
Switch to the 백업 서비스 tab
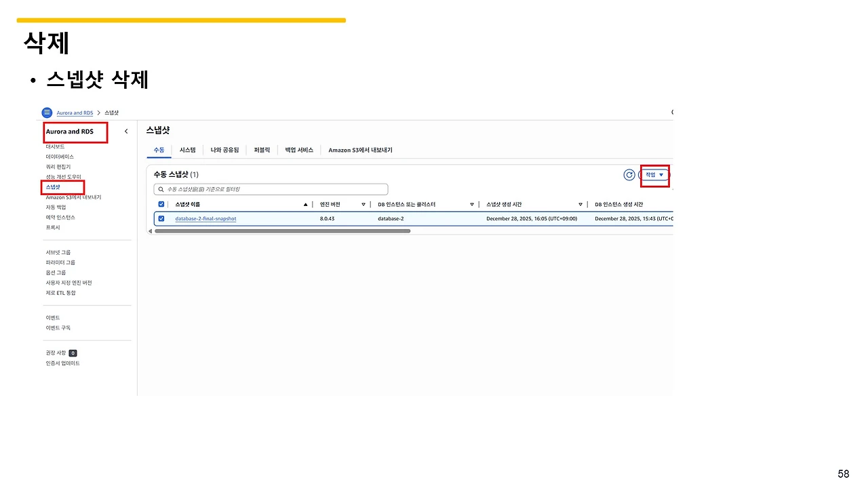tap(299, 150)
